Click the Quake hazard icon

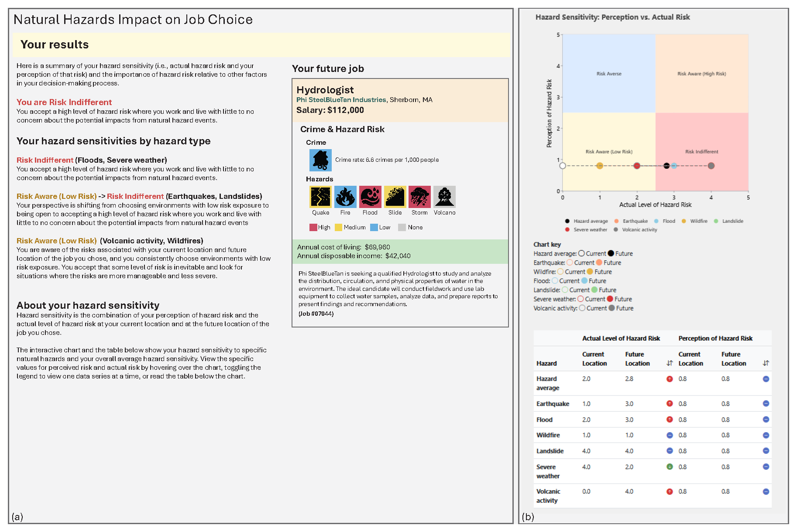tap(320, 197)
